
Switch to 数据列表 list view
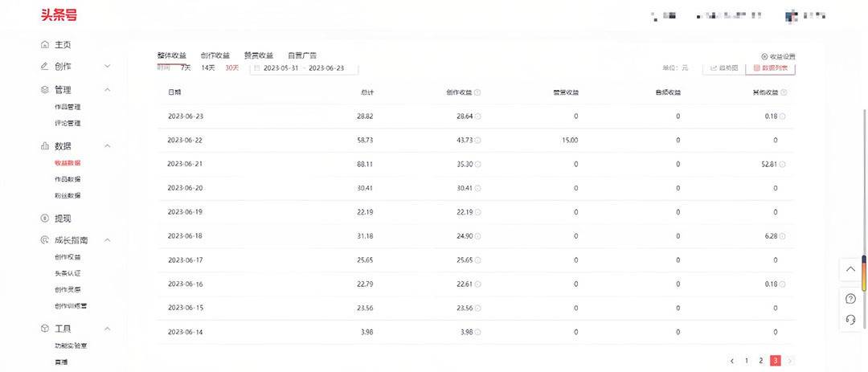pyautogui.click(x=770, y=68)
